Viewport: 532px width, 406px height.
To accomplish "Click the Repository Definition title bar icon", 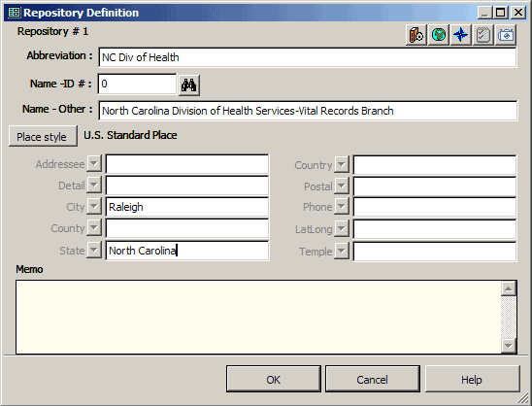I will click(15, 13).
